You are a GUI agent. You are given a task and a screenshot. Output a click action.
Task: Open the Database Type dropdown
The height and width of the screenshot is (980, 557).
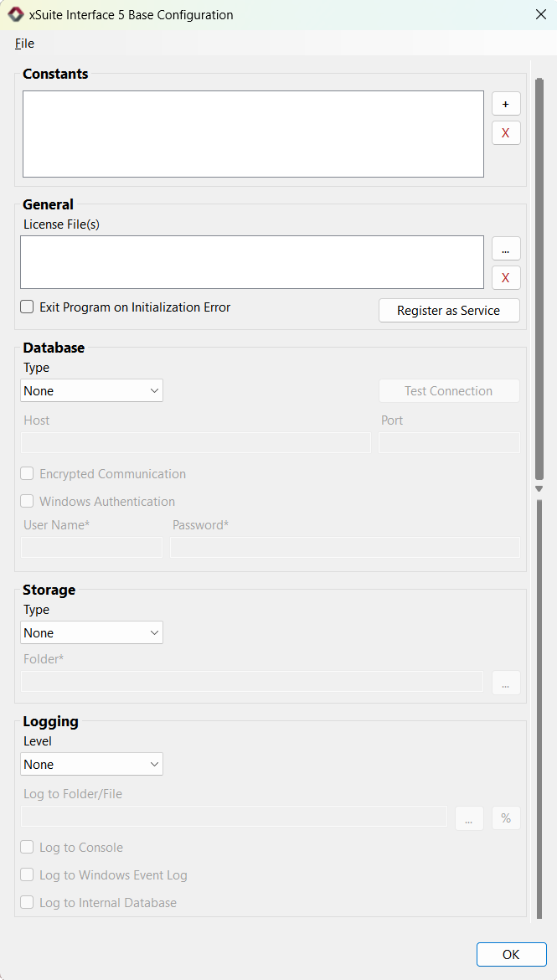[x=91, y=390]
